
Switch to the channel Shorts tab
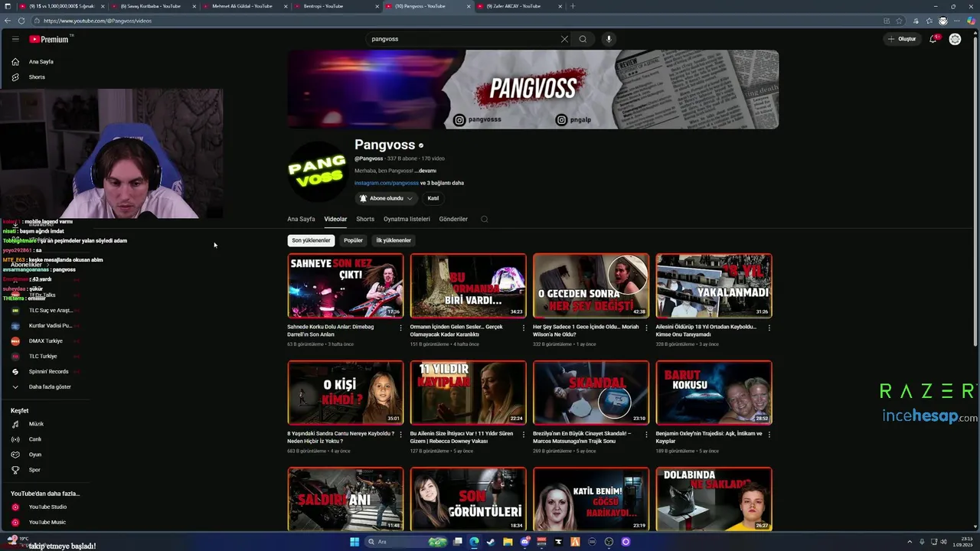[x=365, y=219]
